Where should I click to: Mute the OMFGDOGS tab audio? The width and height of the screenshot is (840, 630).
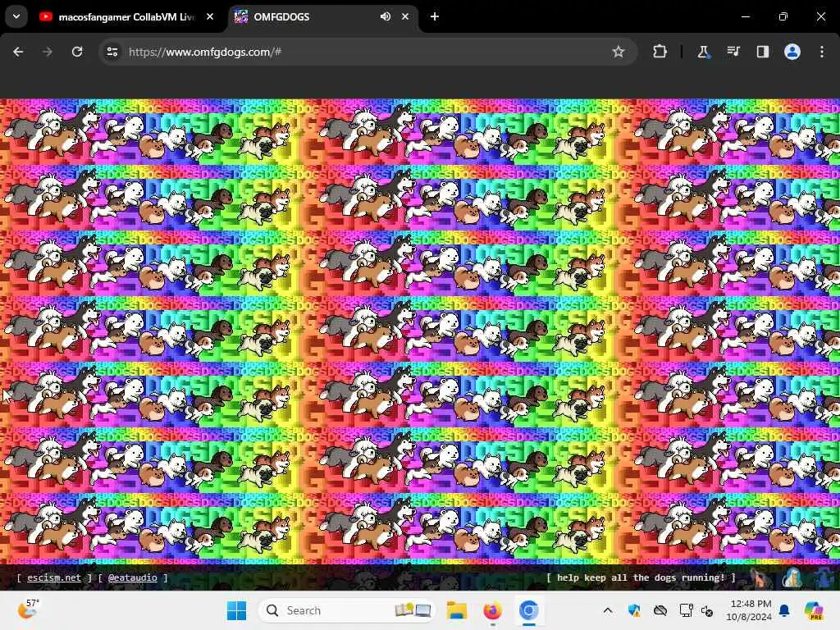click(386, 16)
